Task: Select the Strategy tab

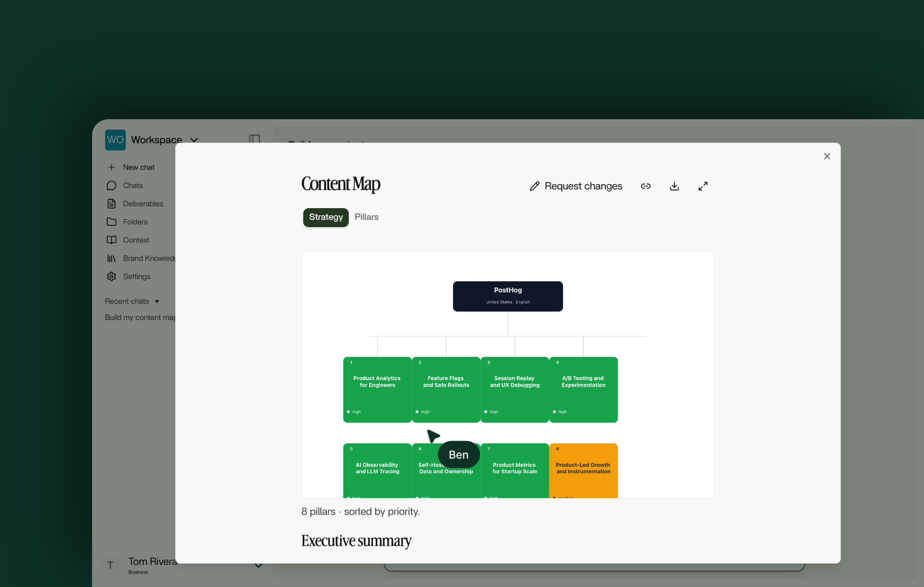Action: coord(326,217)
